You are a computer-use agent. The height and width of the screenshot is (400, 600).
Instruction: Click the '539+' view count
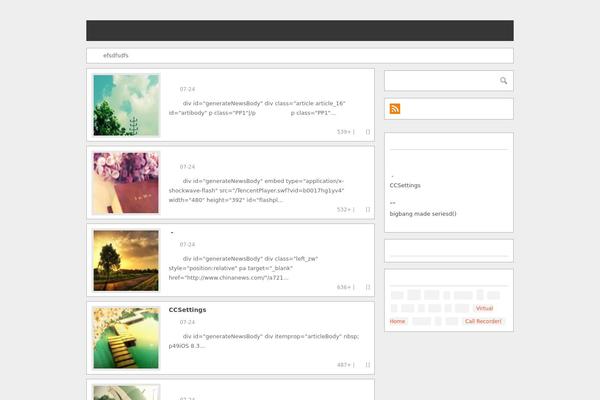(344, 132)
